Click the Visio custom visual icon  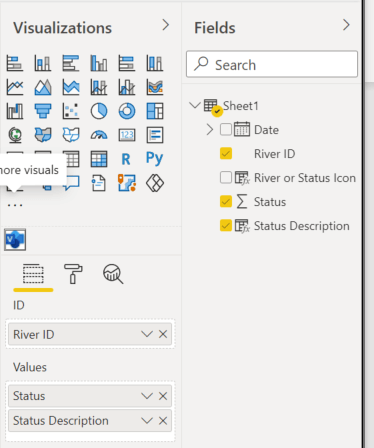(x=15, y=240)
